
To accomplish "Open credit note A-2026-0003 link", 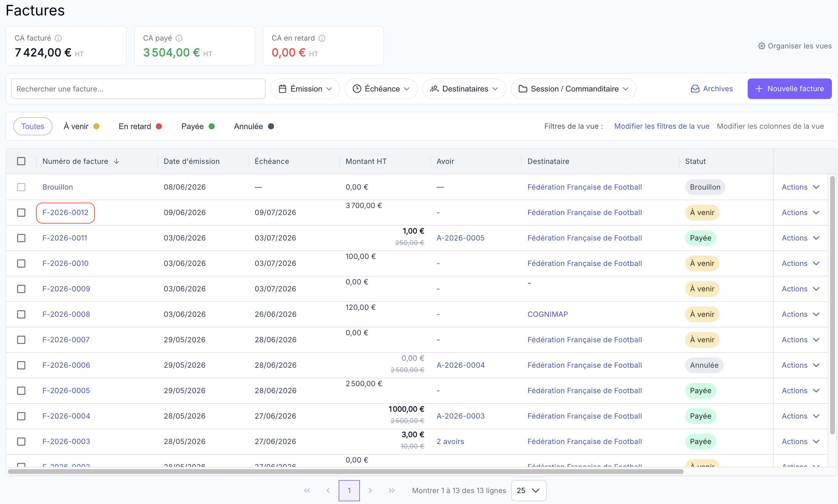I will coord(460,416).
